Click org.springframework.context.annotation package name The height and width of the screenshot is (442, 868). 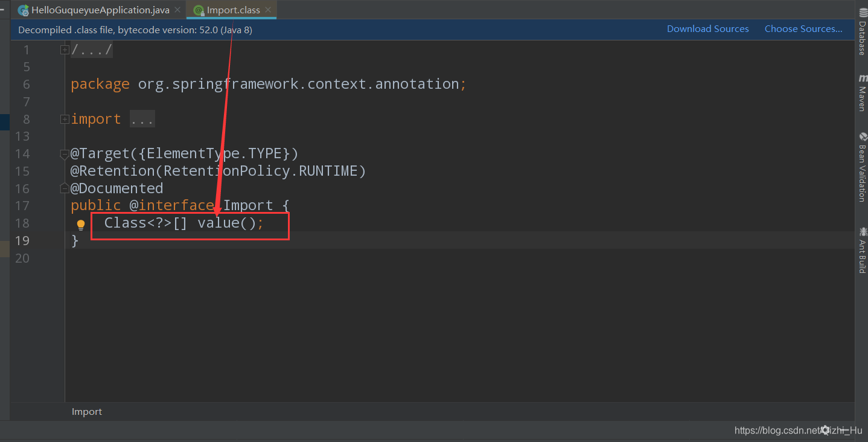(x=298, y=84)
